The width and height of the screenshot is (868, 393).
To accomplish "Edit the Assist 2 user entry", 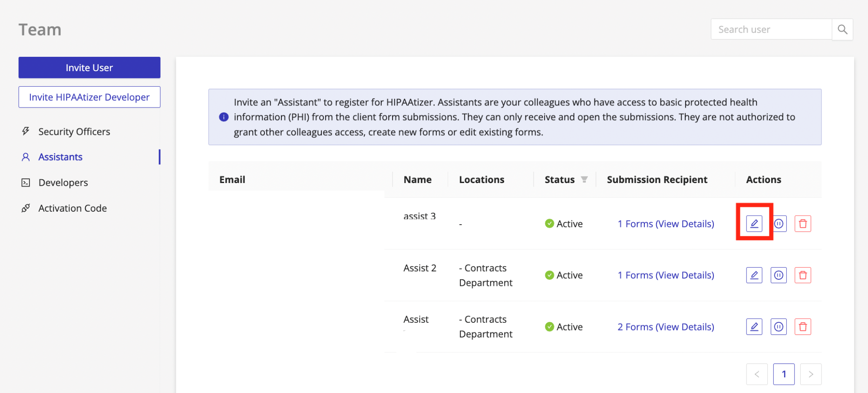I will [x=754, y=275].
